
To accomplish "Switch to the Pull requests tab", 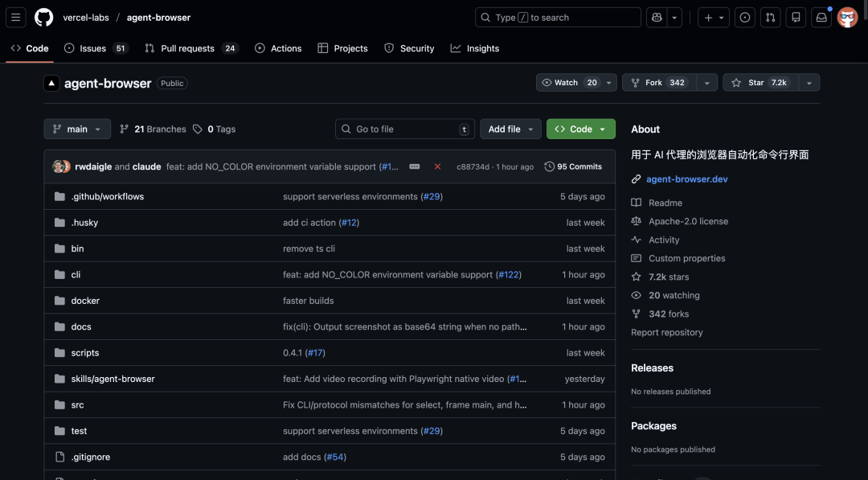I will pyautogui.click(x=191, y=48).
